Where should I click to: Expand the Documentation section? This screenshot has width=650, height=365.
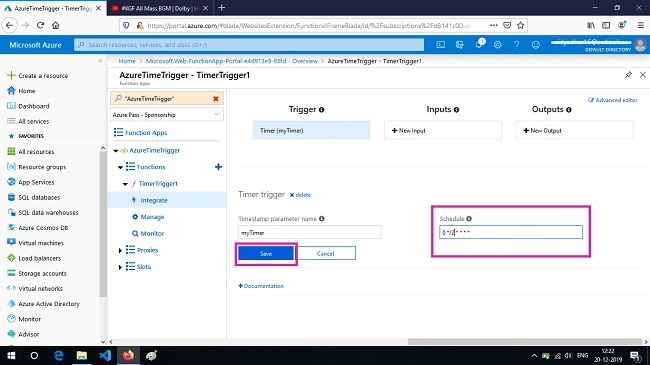(x=261, y=286)
